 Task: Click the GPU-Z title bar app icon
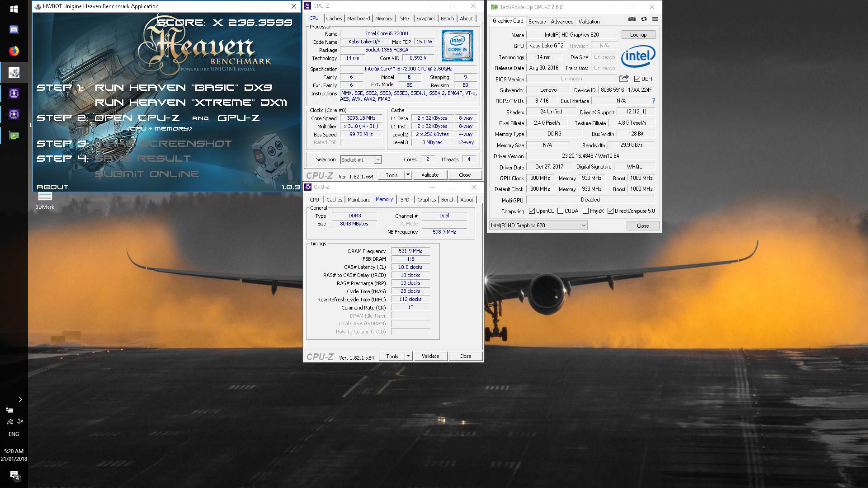494,7
